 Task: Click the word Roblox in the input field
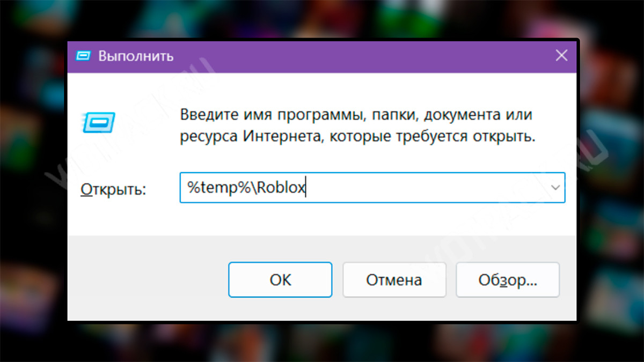pyautogui.click(x=279, y=187)
